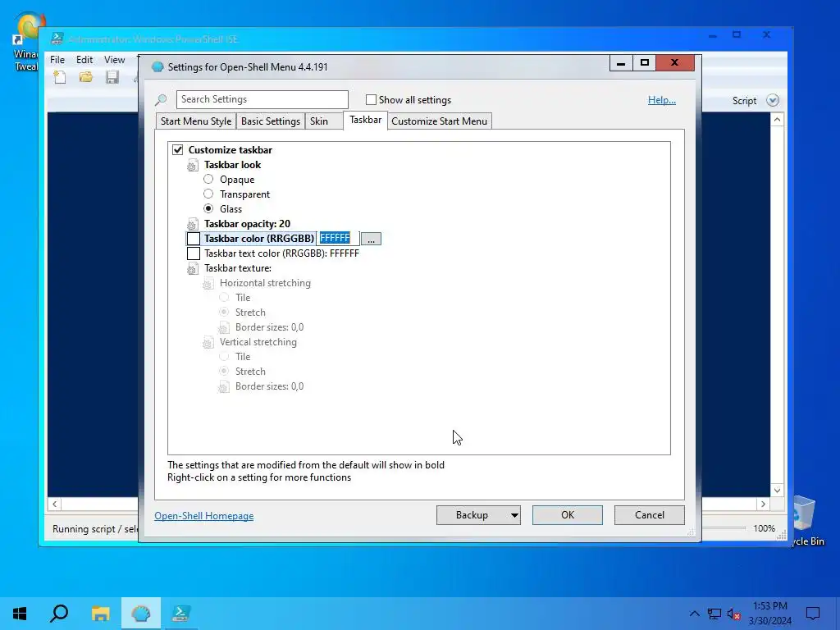The height and width of the screenshot is (630, 840).
Task: Select the Opaque taskbar look
Action: point(208,180)
